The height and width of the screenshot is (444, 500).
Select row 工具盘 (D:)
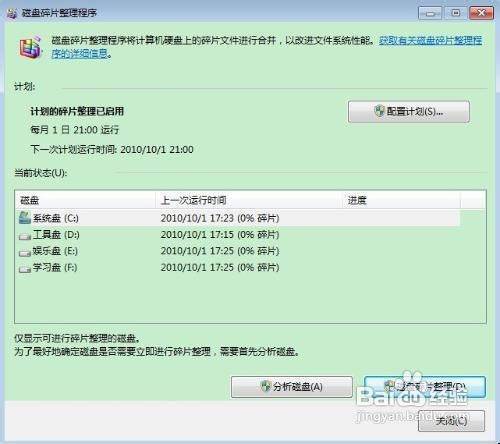(x=239, y=235)
